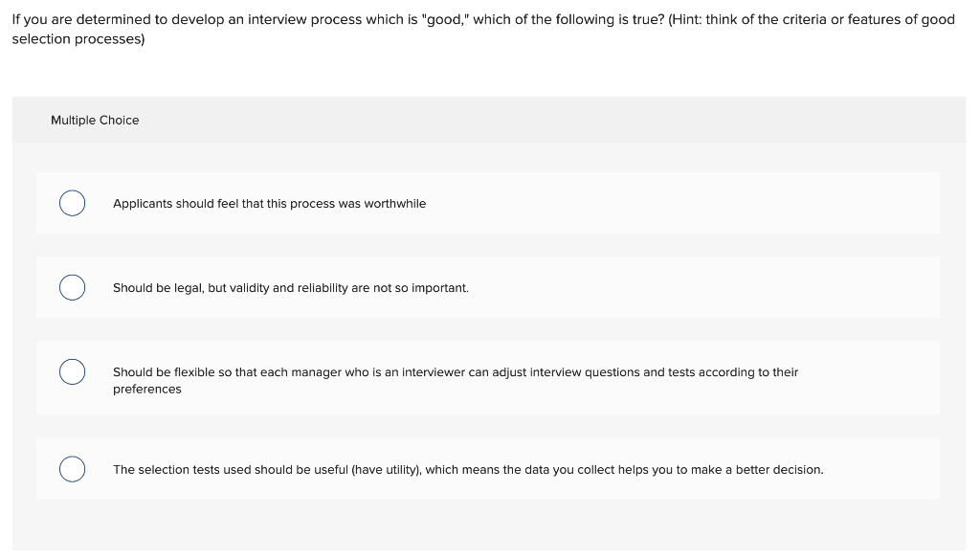Select the radio button for the first answer option
Screen dimensions: 980x559
(x=72, y=203)
